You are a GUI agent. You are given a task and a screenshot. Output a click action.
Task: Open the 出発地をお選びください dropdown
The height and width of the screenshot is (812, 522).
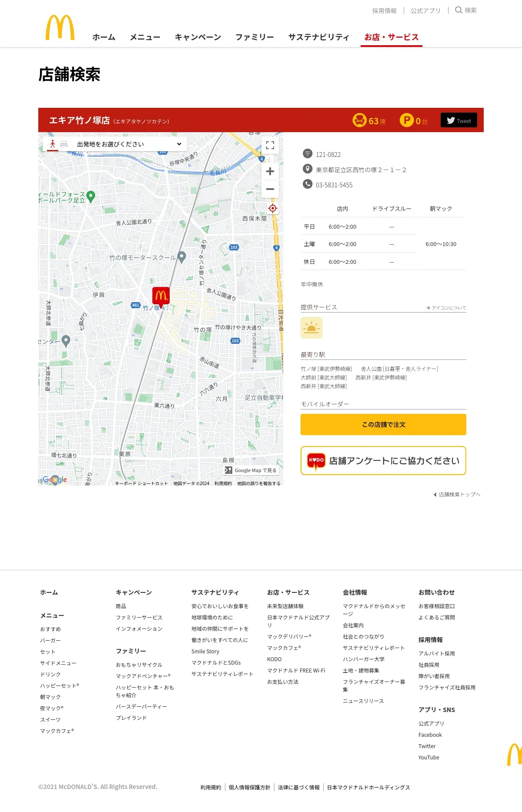coord(129,144)
